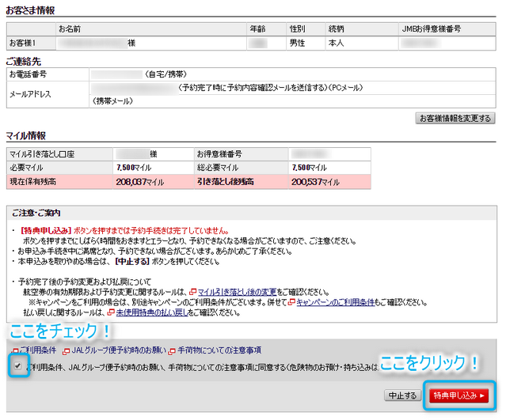Submit with the red 特典申し込み button
Image resolution: width=506 pixels, height=420 pixels.
pos(458,395)
